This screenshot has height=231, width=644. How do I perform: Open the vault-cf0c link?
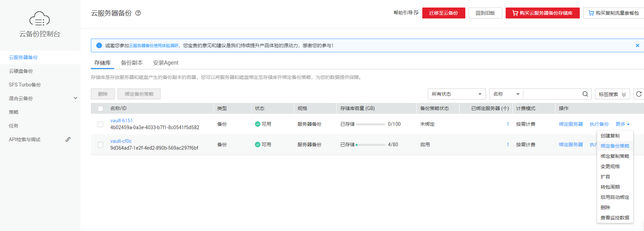[121, 141]
